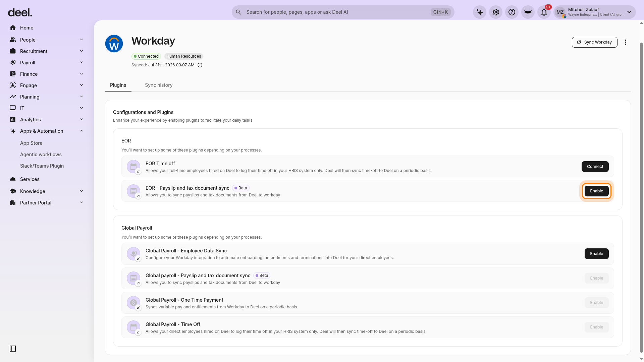This screenshot has width=644, height=362.
Task: Expand the Recruitment menu chevron
Action: 82,51
